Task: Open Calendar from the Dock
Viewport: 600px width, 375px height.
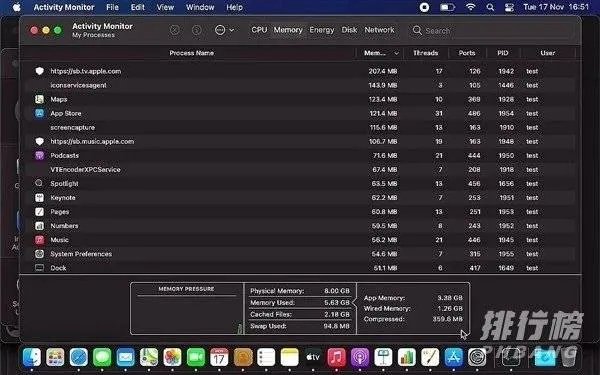Action: (219, 357)
